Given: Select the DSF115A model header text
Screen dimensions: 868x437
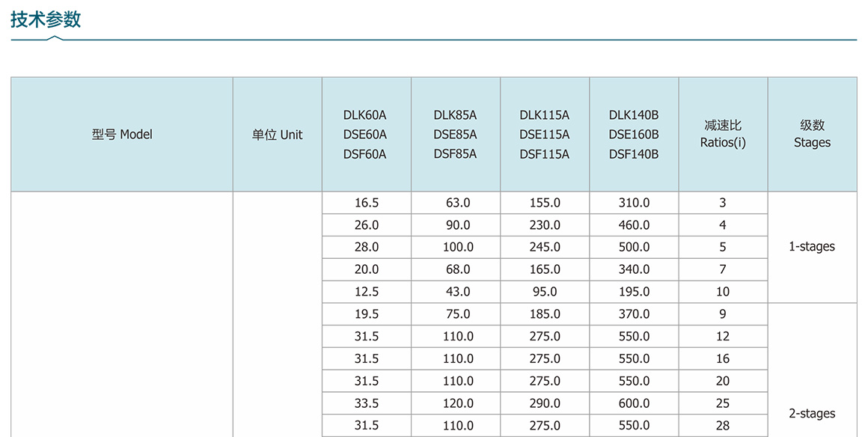Looking at the screenshot, I should (544, 154).
